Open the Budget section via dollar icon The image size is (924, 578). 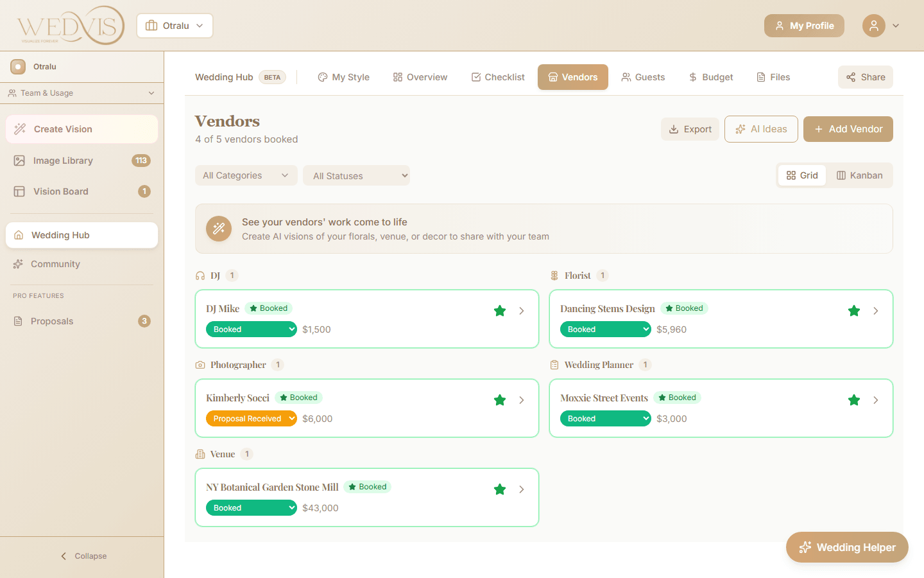(x=692, y=77)
